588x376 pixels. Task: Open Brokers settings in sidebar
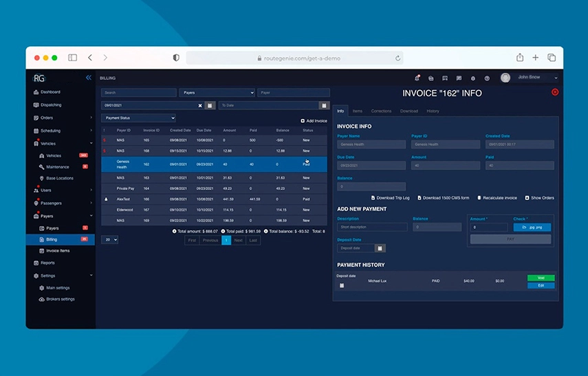point(56,299)
